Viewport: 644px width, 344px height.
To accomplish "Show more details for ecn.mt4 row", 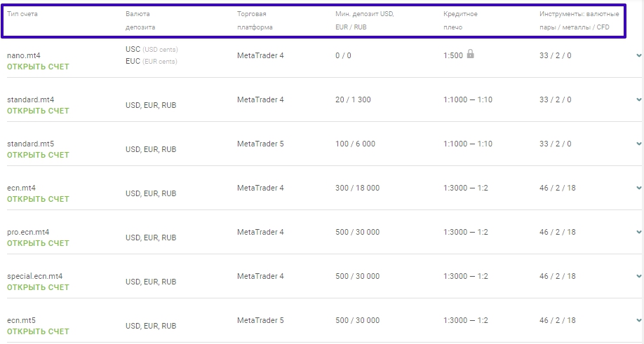I will [638, 188].
